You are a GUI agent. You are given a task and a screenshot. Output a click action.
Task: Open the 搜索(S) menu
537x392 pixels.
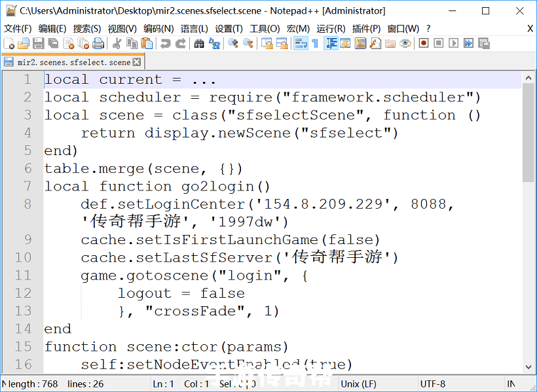click(87, 29)
